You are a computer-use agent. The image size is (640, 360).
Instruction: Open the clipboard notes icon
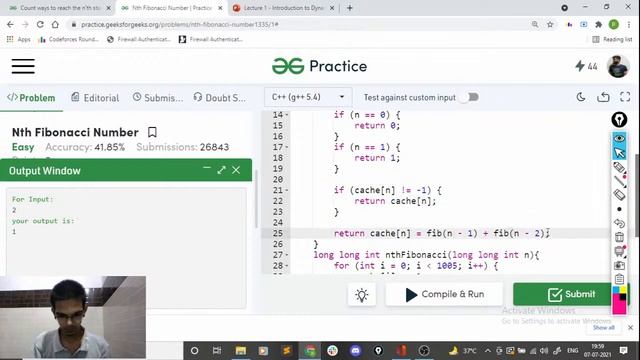[x=619, y=279]
